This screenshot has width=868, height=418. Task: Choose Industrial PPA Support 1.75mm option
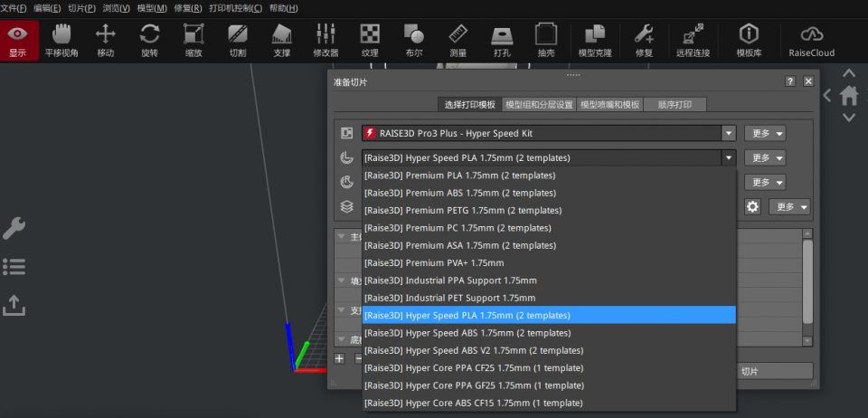pyautogui.click(x=549, y=280)
